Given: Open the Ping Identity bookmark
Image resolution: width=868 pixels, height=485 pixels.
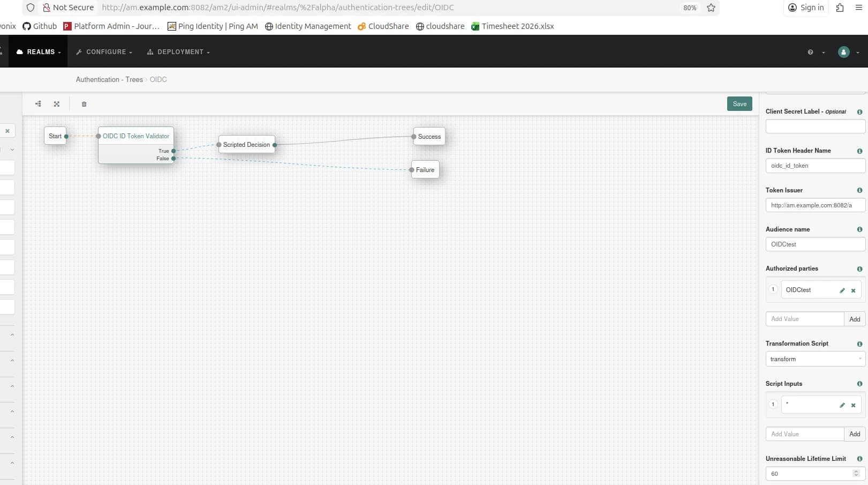Looking at the screenshot, I should click(213, 26).
